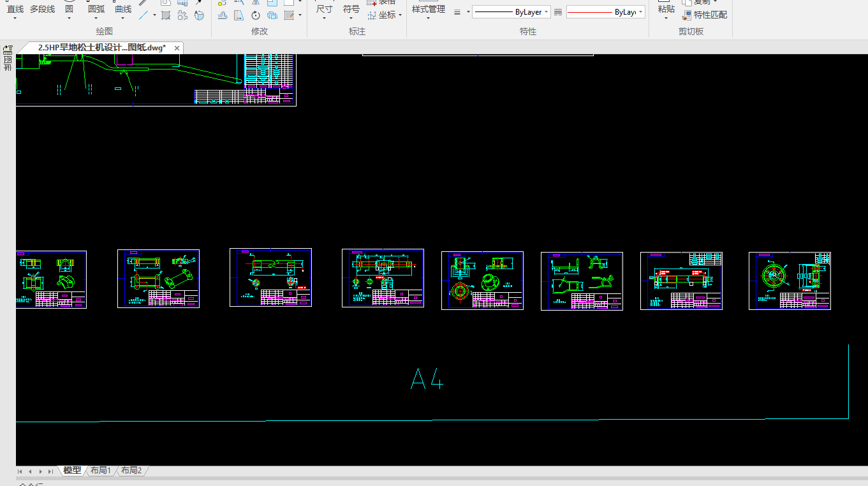This screenshot has height=486, width=868.
Task: Select the large assembly drawing sheet at top
Action: point(156,80)
